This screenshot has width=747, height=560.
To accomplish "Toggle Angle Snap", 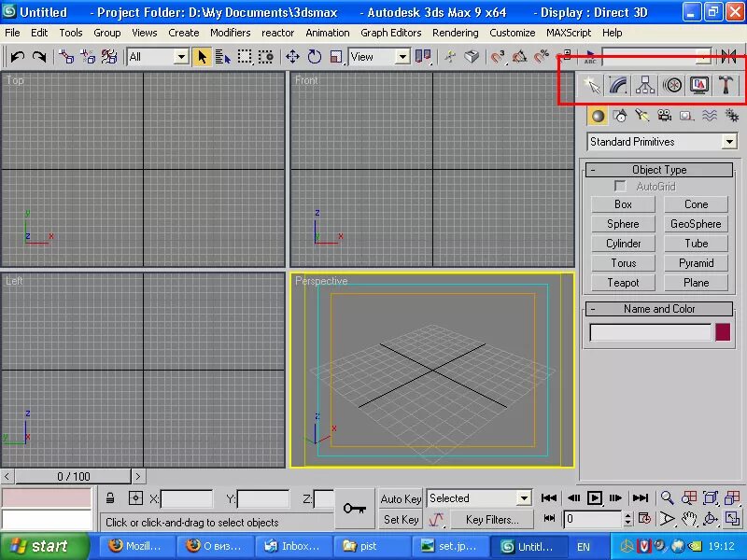I will [519, 57].
